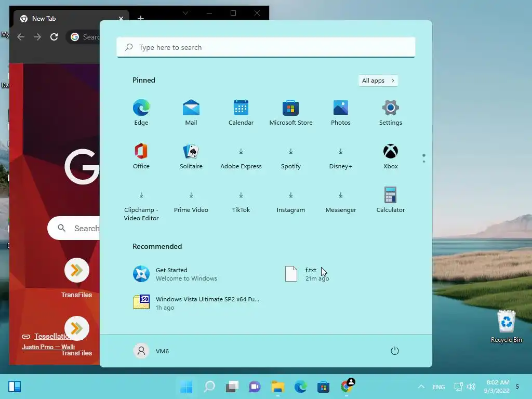
Task: Click Chrome's address bar
Action: click(84, 37)
